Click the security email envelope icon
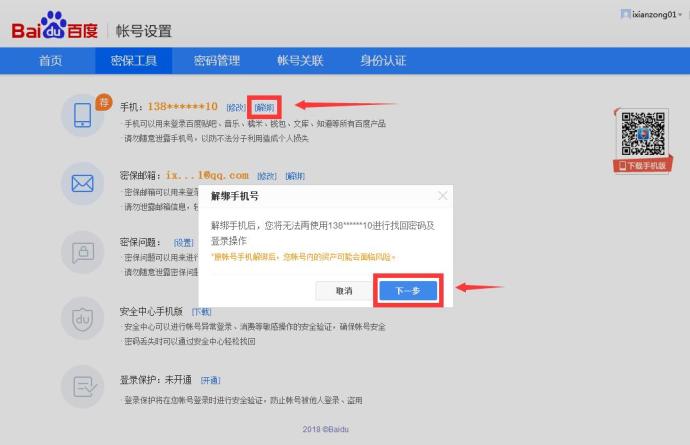Image resolution: width=690 pixels, height=445 pixels. pos(82,184)
